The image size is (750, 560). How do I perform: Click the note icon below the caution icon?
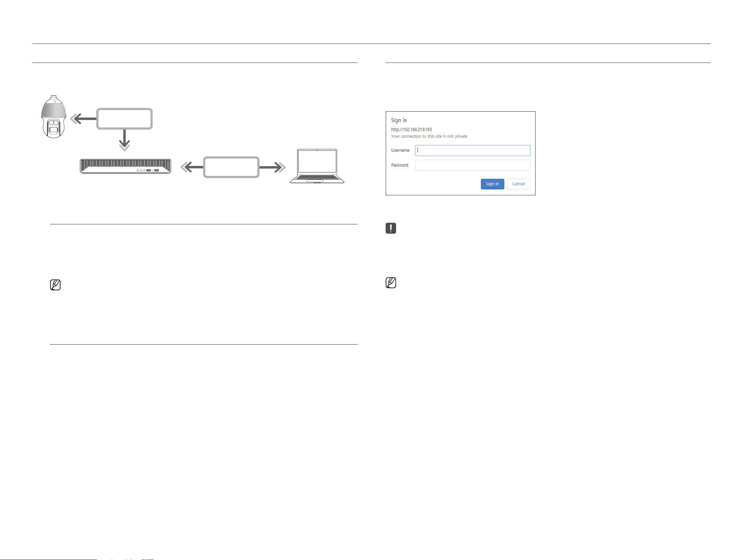[391, 283]
